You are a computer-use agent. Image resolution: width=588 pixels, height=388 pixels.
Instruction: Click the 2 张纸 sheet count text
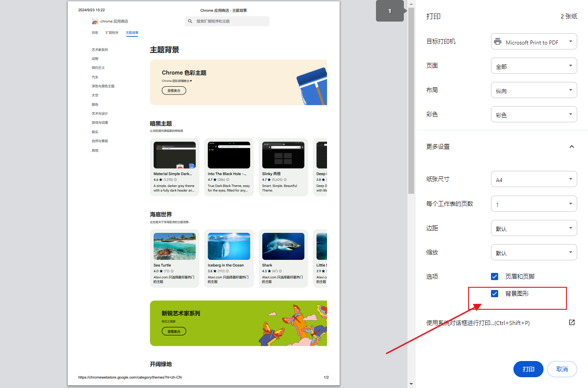point(569,16)
